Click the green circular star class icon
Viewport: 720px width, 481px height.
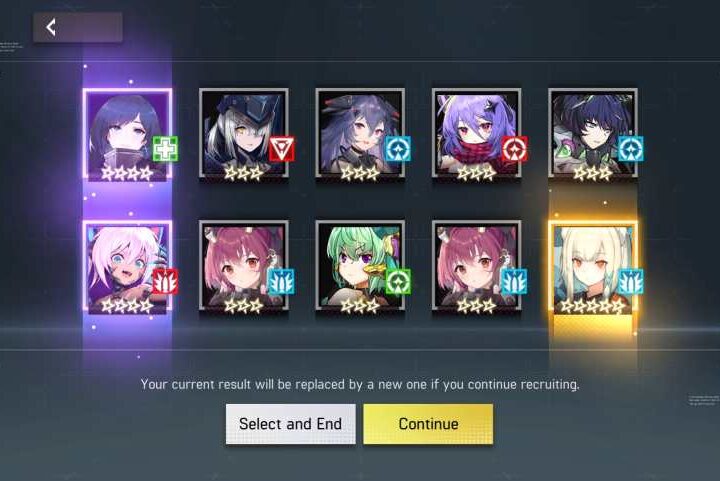pos(398,281)
